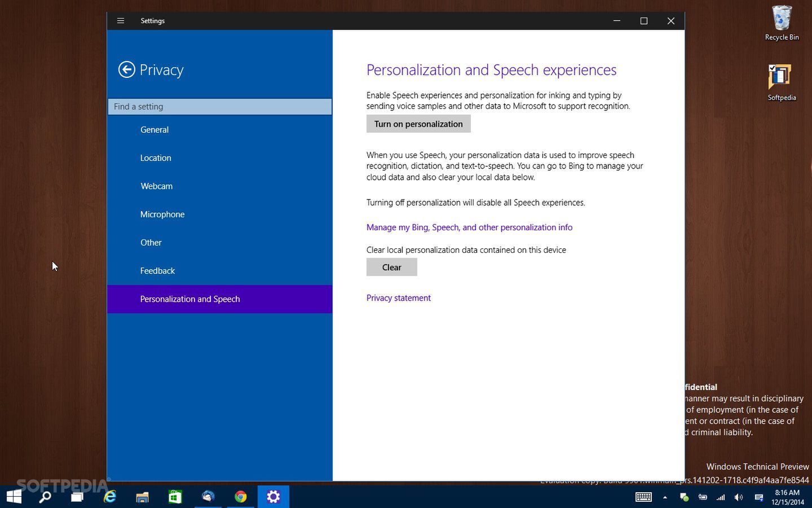Open the Windows Start menu

[x=14, y=497]
